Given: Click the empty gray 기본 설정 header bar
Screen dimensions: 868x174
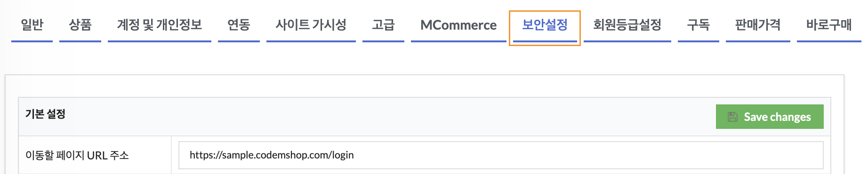Looking at the screenshot, I should 391,117.
